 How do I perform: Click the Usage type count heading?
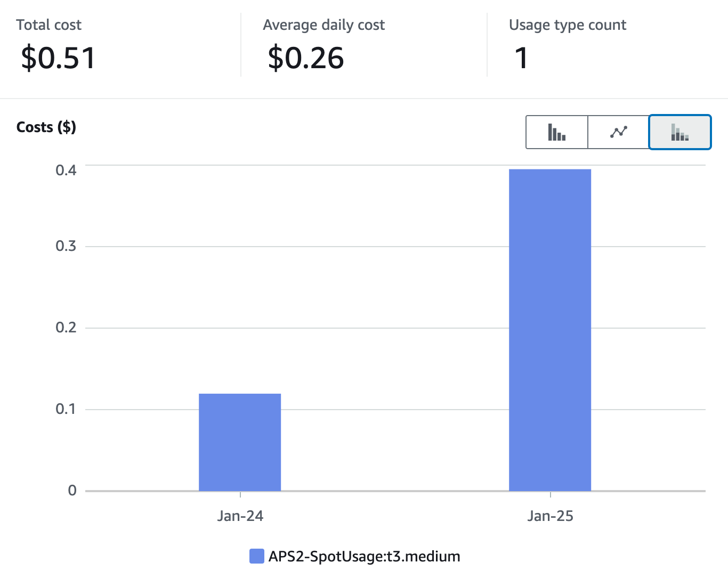568,25
